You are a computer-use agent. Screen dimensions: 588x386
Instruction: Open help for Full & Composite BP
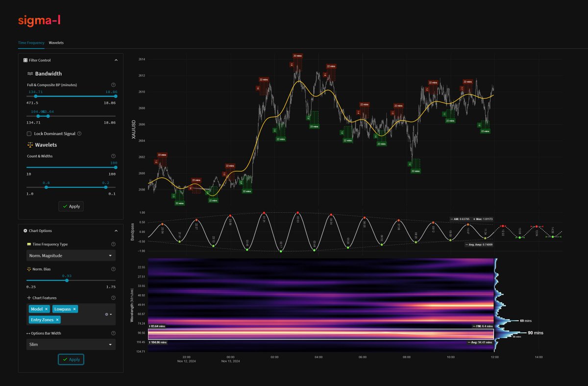click(x=113, y=85)
